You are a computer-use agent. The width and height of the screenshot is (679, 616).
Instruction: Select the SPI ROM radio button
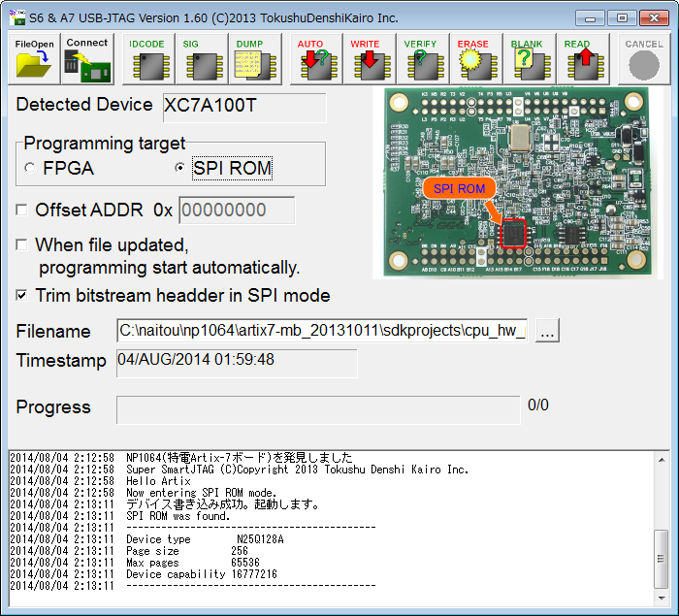178,168
